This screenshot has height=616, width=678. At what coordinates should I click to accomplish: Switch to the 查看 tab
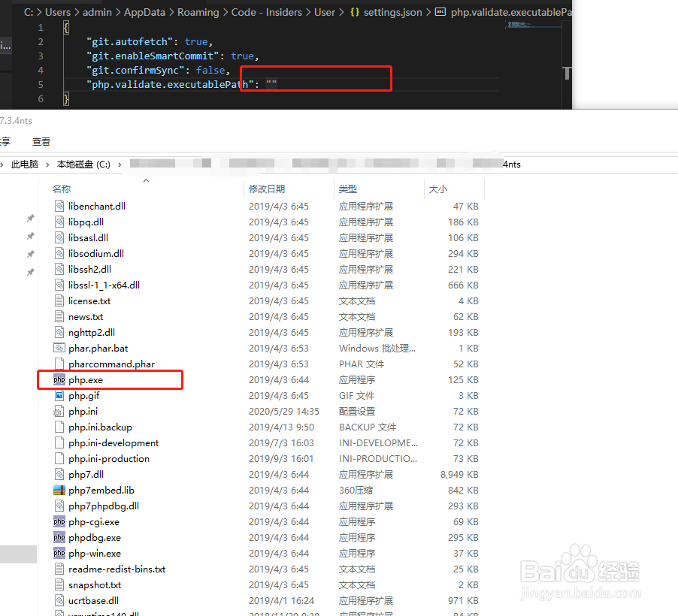[41, 141]
